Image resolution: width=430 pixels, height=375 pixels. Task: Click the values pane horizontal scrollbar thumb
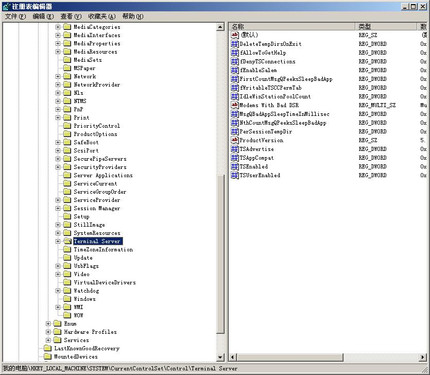click(290, 357)
